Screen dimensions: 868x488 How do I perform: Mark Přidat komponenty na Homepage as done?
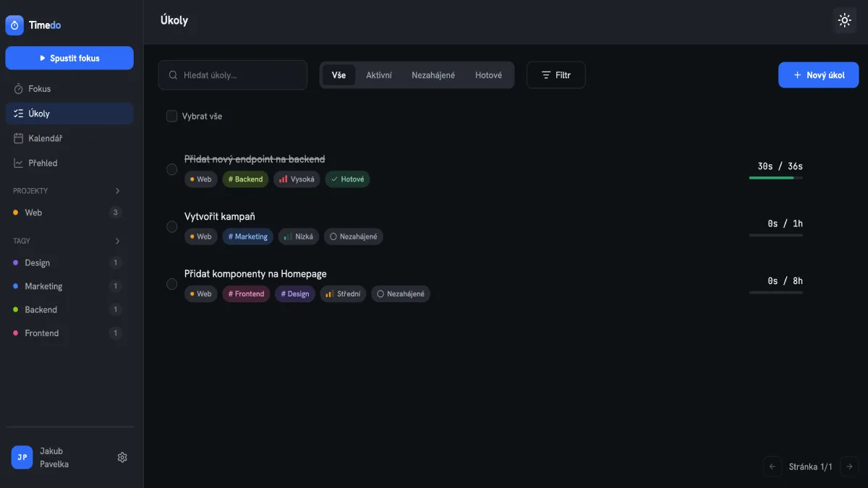click(x=171, y=284)
